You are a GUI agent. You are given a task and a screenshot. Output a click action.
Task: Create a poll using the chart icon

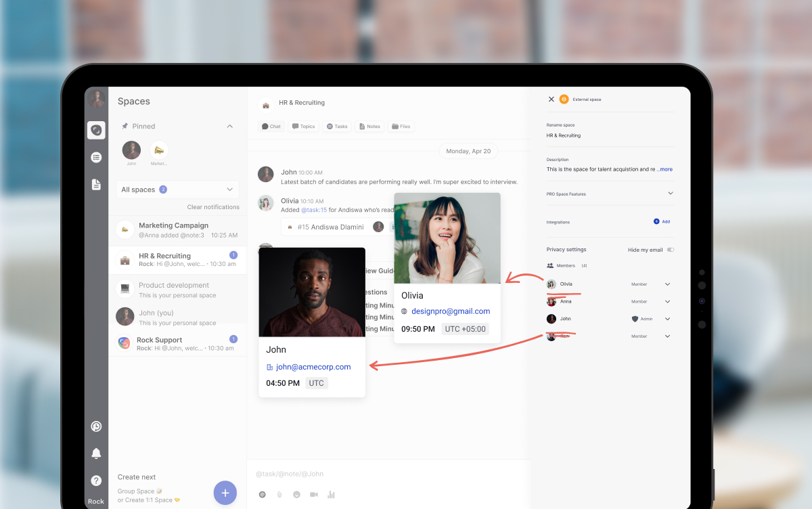[330, 495]
